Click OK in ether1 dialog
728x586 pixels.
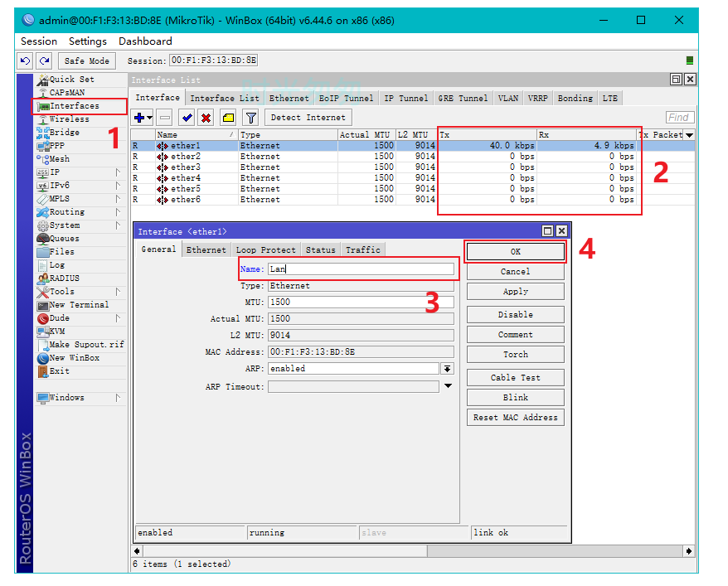point(516,252)
